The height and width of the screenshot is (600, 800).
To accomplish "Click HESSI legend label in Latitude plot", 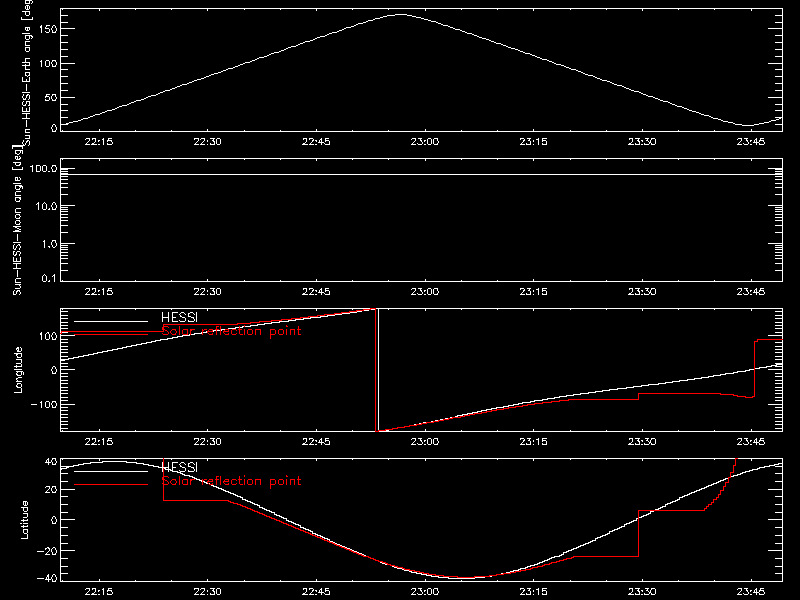I will click(x=179, y=467).
